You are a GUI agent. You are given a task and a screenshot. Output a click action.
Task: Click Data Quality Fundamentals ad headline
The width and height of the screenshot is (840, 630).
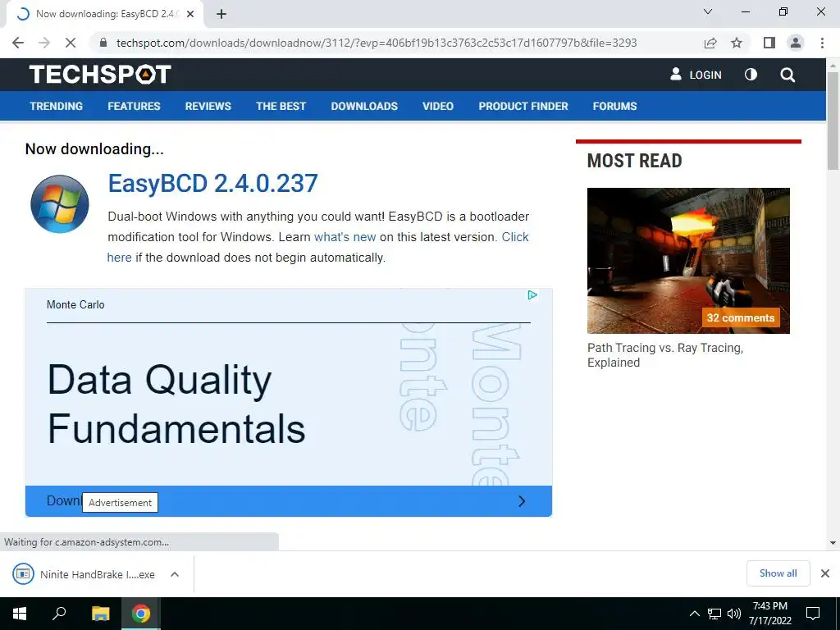point(176,404)
